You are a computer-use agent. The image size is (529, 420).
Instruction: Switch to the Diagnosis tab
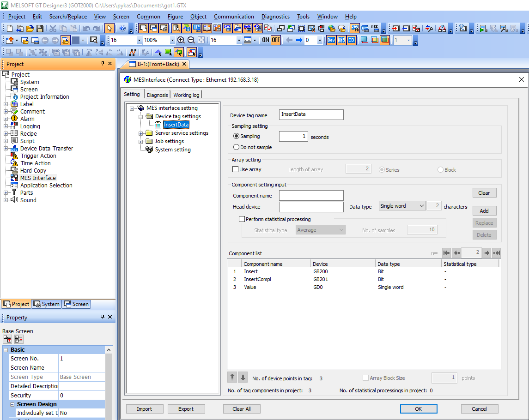tap(157, 95)
